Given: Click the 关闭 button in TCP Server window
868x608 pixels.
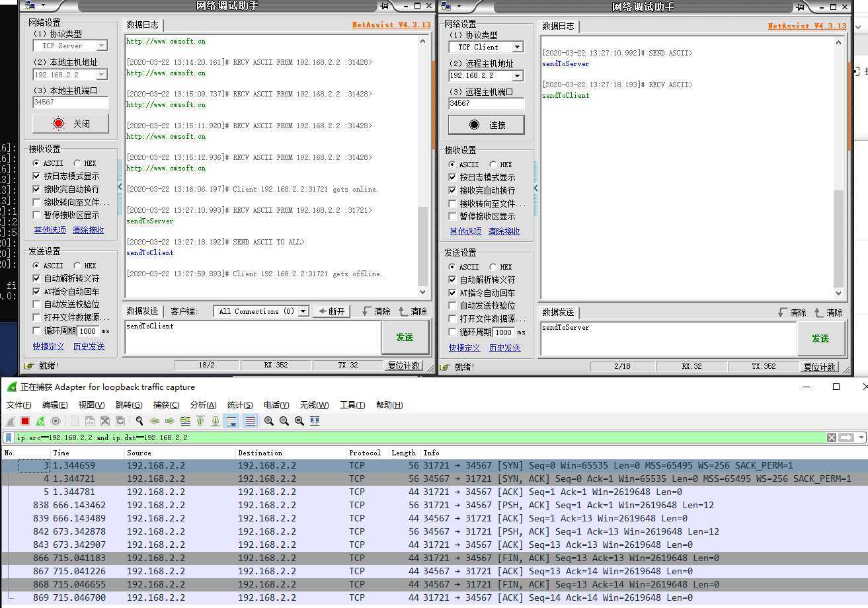Looking at the screenshot, I should pyautogui.click(x=71, y=124).
